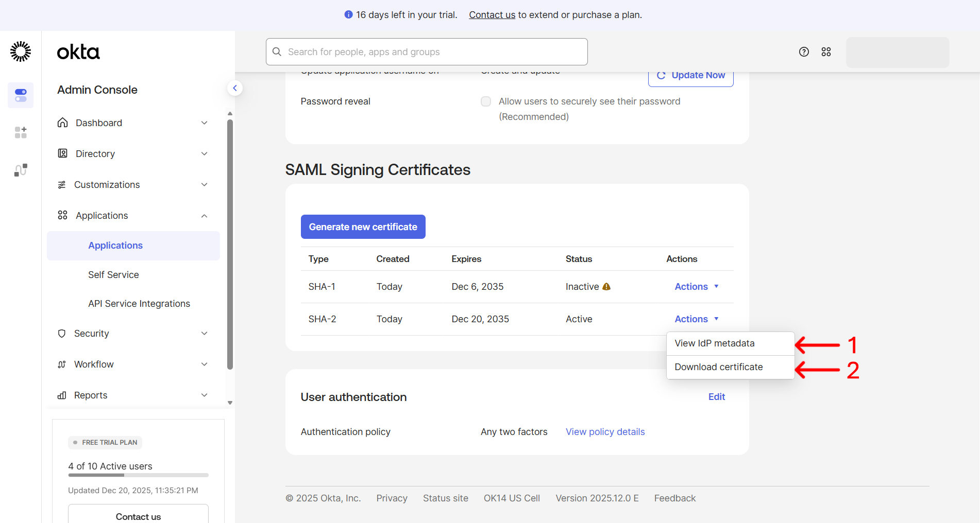The height and width of the screenshot is (523, 980).
Task: Click the Generate new certificate button
Action: pyautogui.click(x=363, y=226)
